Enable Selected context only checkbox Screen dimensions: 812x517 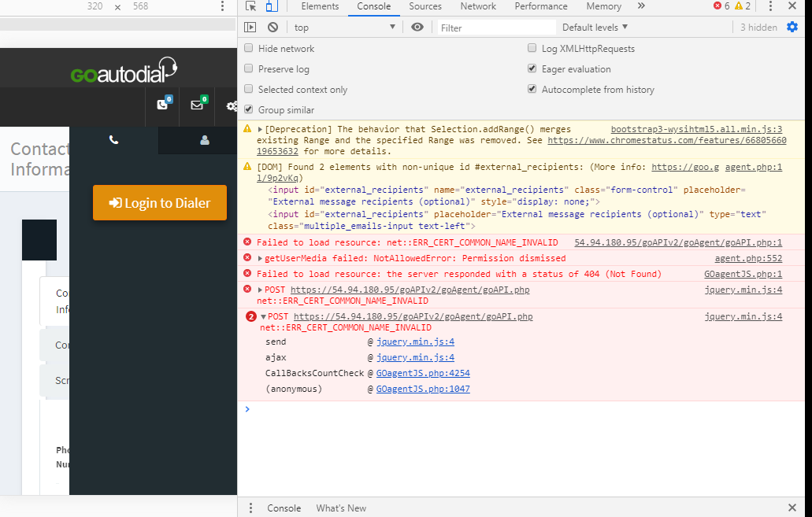(x=249, y=89)
